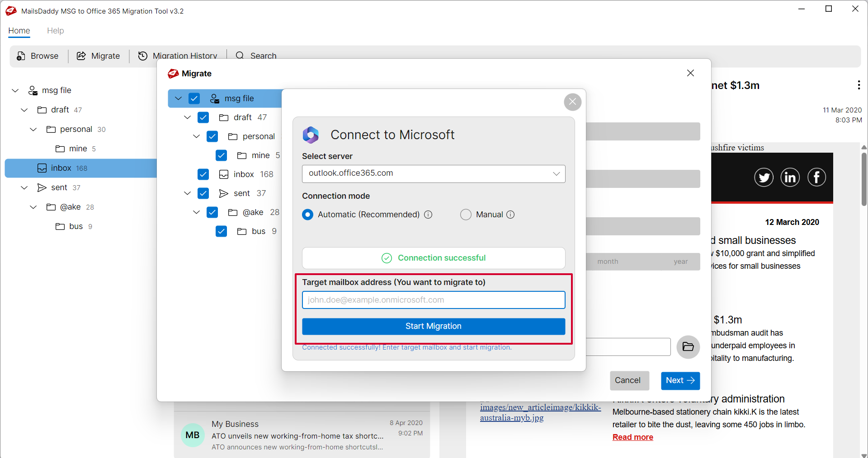Uncheck the inbox folder checkbox

coord(203,174)
